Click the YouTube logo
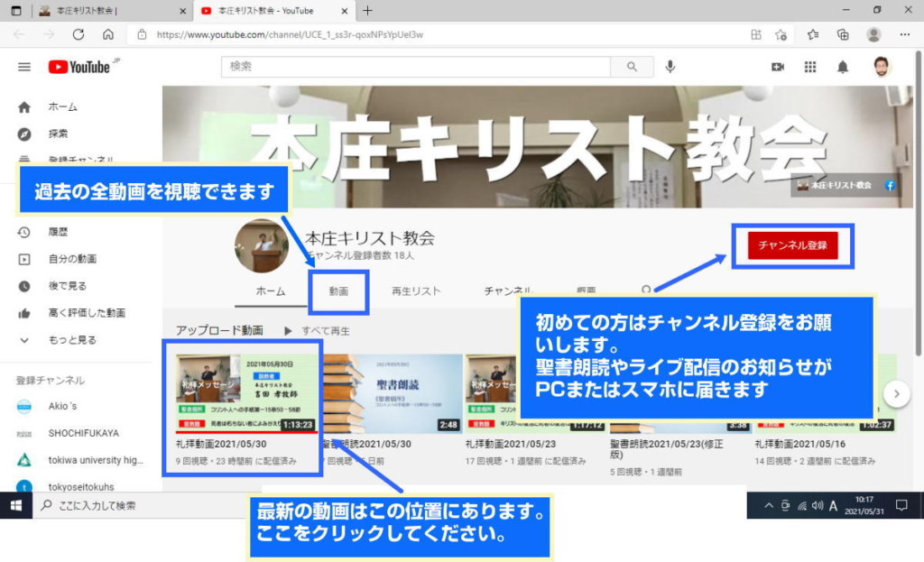This screenshot has width=924, height=562. pyautogui.click(x=79, y=67)
